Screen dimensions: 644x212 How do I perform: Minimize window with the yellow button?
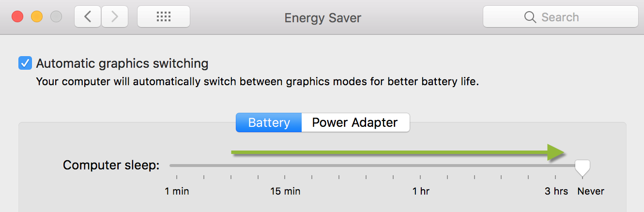37,17
